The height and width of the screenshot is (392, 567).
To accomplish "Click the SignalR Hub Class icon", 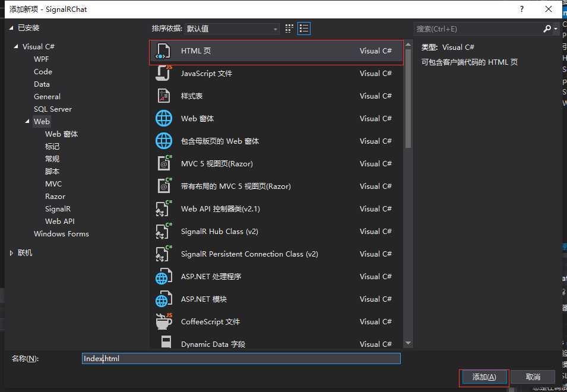I will [x=164, y=232].
